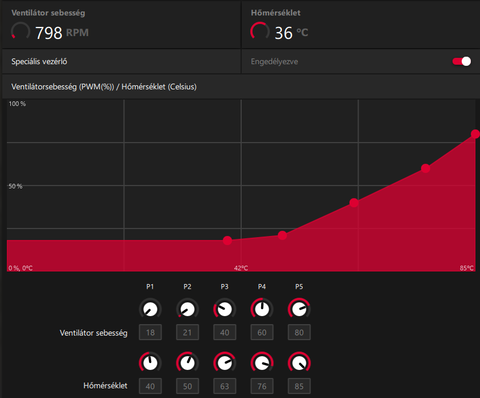Adjust the P4 fan speed dial
480x398 pixels.
(x=262, y=309)
